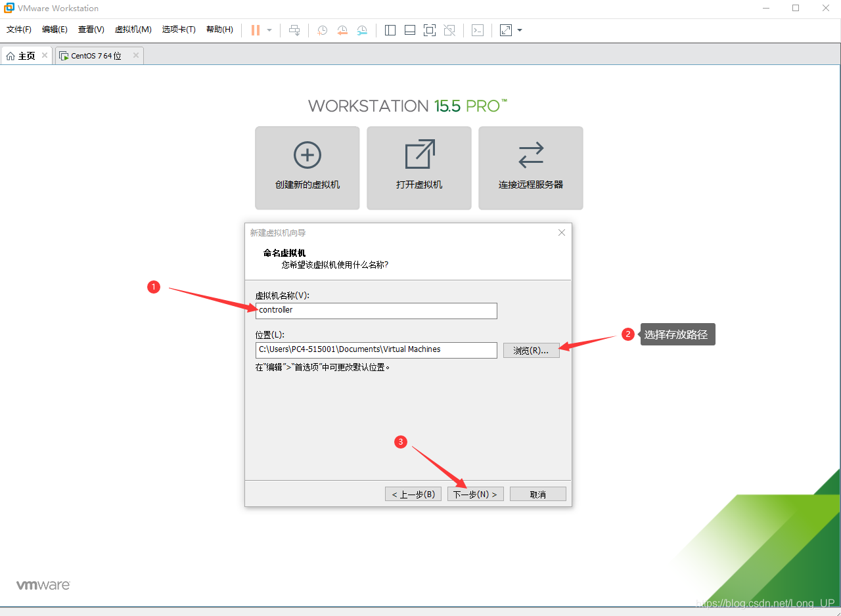Click the stretch guest display icon
Viewport: 841px width, 616px height.
506,30
